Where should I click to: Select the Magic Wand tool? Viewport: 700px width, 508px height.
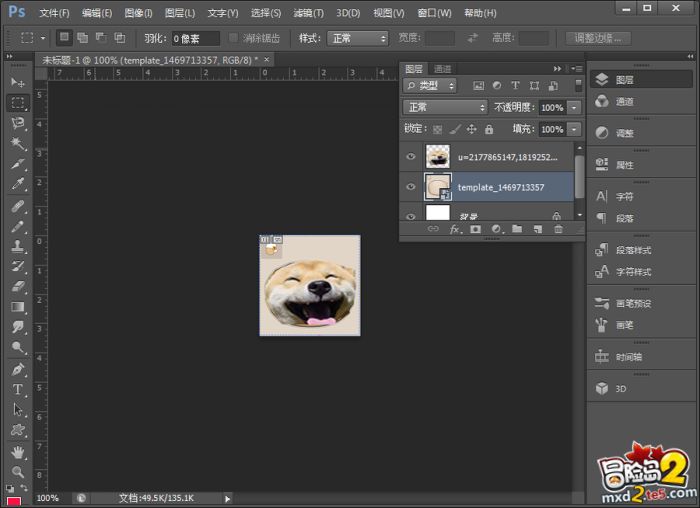18,144
